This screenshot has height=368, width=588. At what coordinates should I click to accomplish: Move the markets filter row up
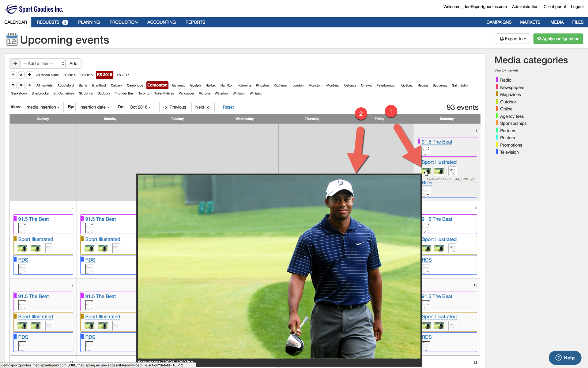coord(13,85)
